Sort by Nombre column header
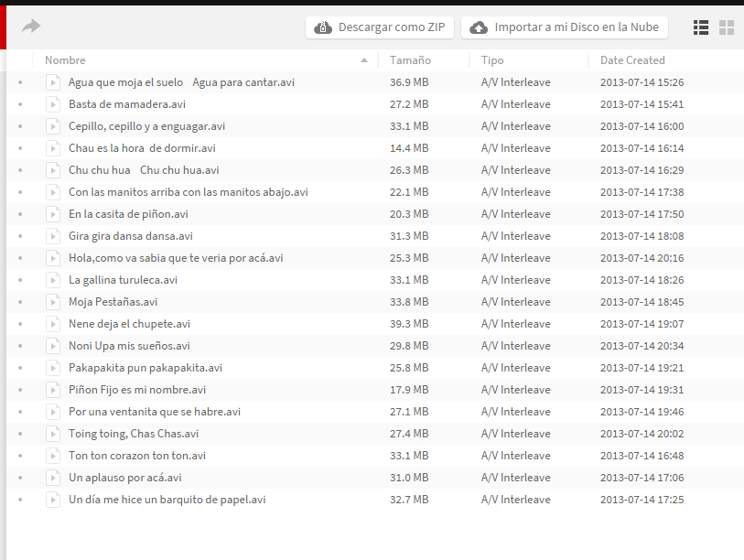This screenshot has width=744, height=560. tap(65, 60)
